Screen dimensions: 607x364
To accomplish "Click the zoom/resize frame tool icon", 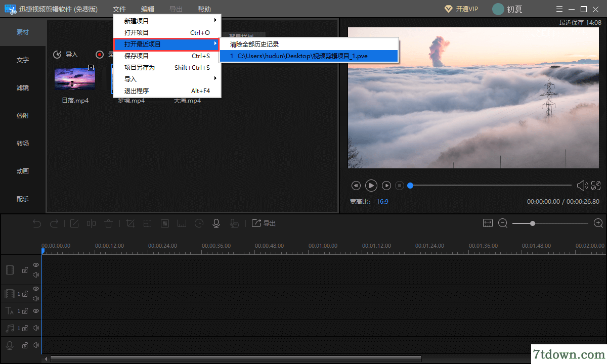I will [x=147, y=223].
